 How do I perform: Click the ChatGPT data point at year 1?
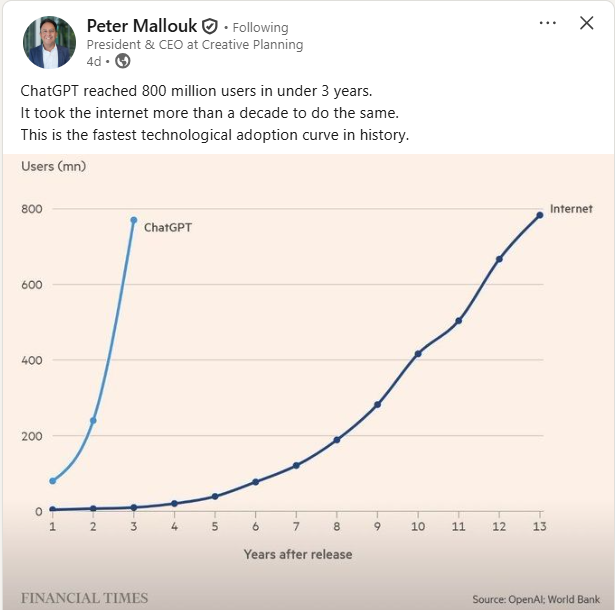pyautogui.click(x=53, y=481)
